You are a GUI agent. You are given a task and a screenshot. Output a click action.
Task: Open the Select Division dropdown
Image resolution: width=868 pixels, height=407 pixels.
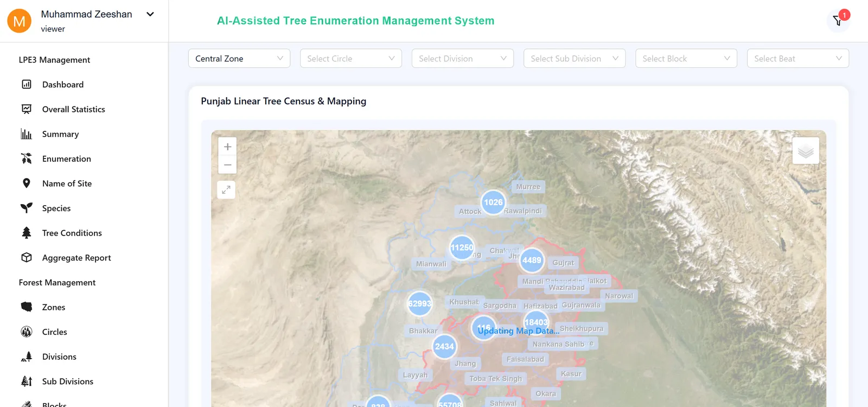(x=463, y=59)
